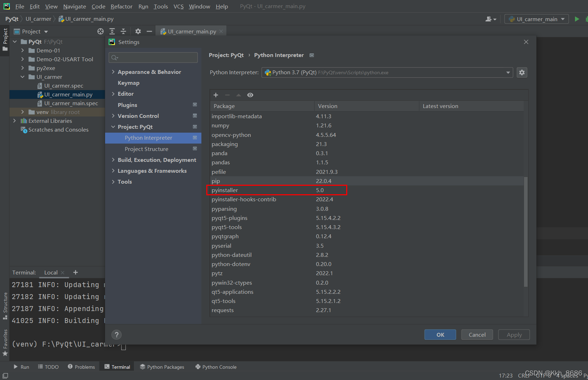Close the UI_carmer_main.py editor tab
Screen dimensions: 588x380
point(221,31)
